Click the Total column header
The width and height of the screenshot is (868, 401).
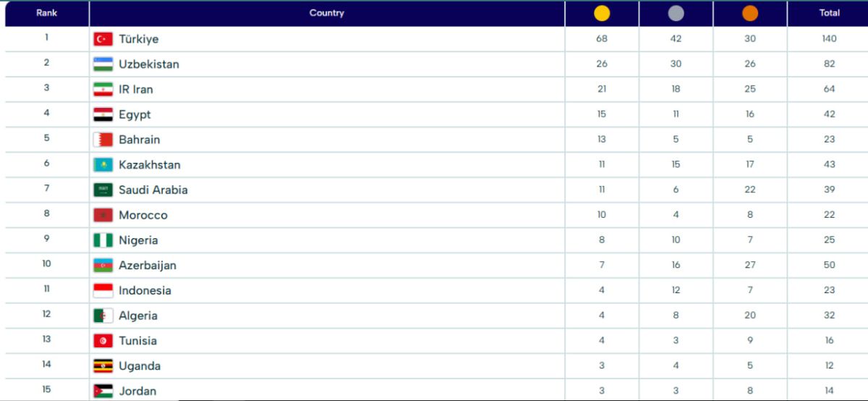tap(829, 13)
